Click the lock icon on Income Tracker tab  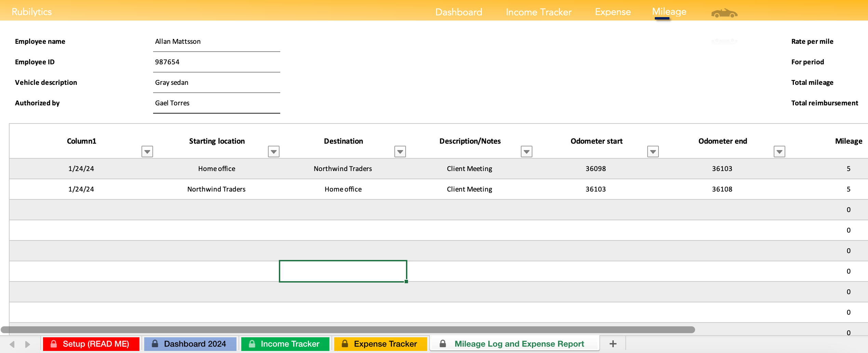[252, 344]
